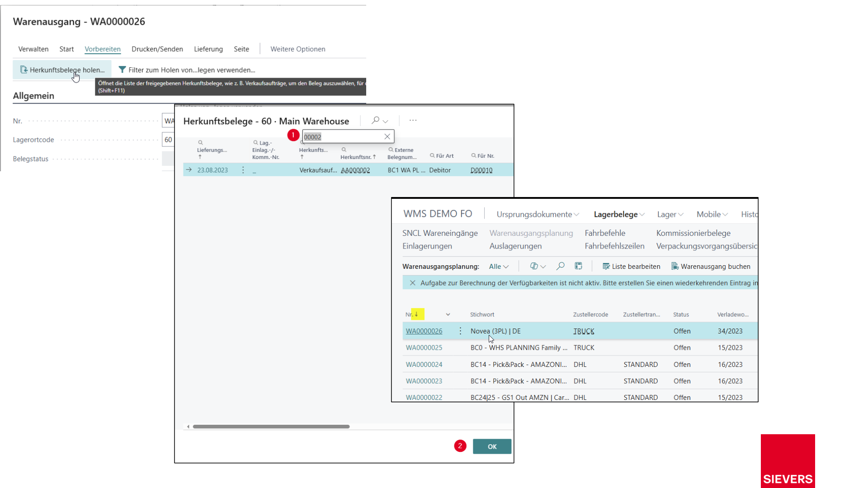
Task: Open row actions for WA0000026
Action: coord(460,331)
